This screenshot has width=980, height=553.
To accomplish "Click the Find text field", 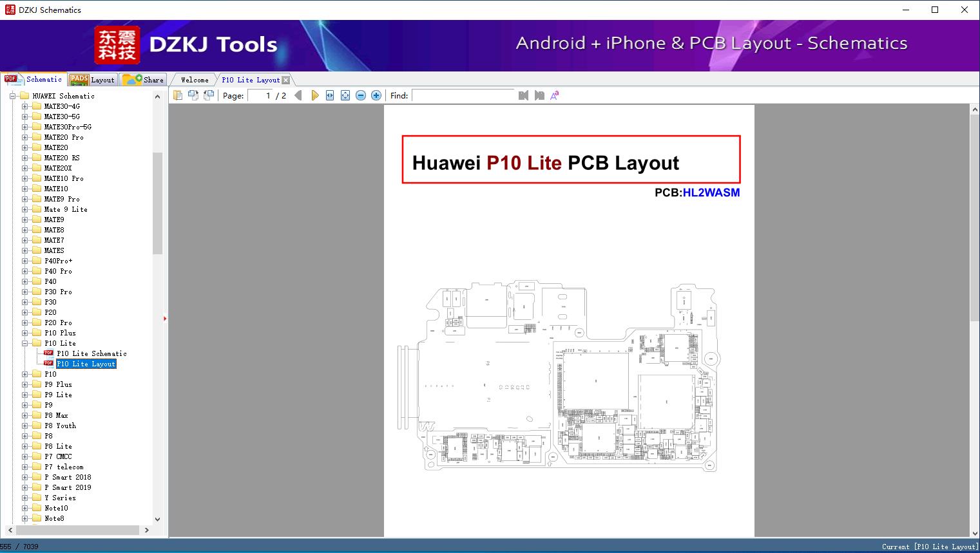I will [x=463, y=95].
